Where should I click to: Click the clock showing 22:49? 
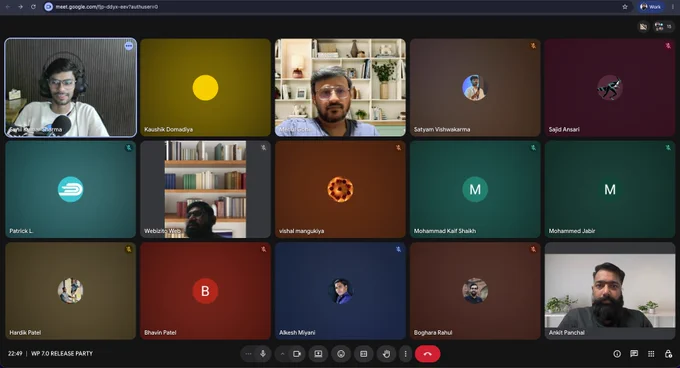(x=15, y=354)
